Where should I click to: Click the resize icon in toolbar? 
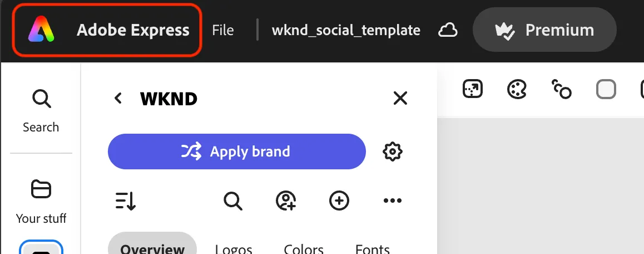coord(472,89)
